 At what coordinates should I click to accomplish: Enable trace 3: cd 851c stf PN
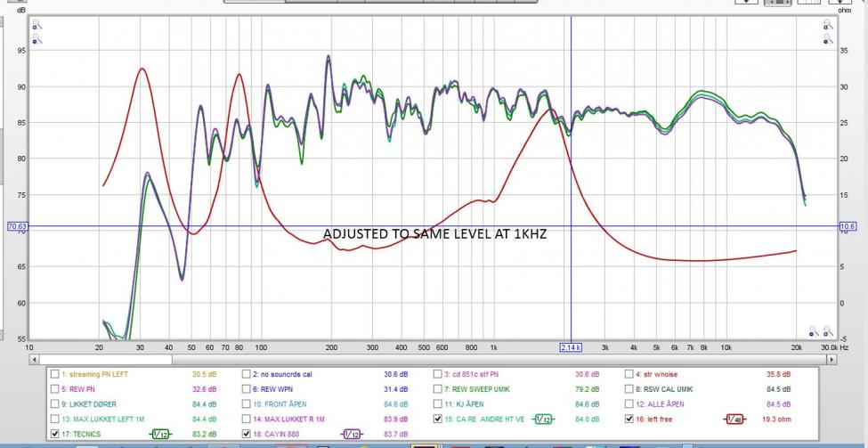pos(438,374)
